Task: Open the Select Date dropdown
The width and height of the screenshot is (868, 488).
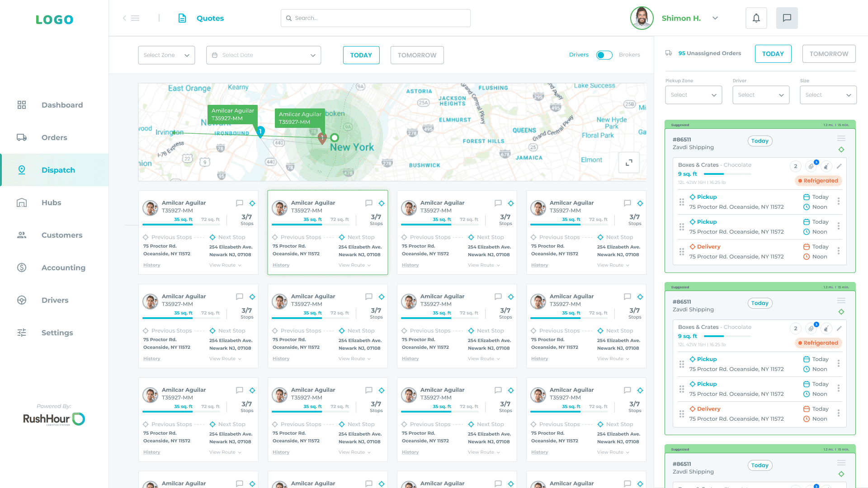Action: (x=264, y=55)
